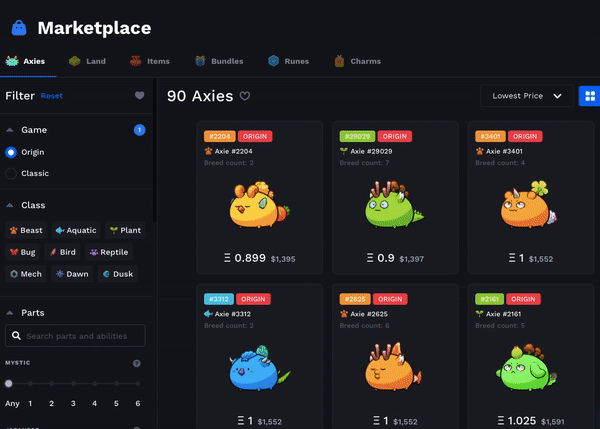The image size is (600, 429).
Task: Filter by Bug class
Action: point(23,252)
